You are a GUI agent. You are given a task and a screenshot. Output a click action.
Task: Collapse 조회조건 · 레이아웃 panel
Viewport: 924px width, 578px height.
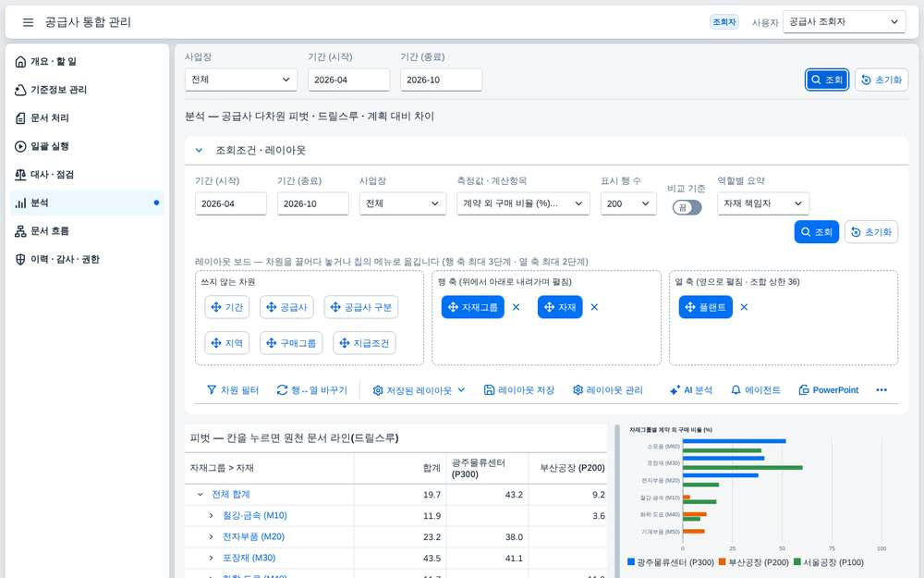(200, 151)
